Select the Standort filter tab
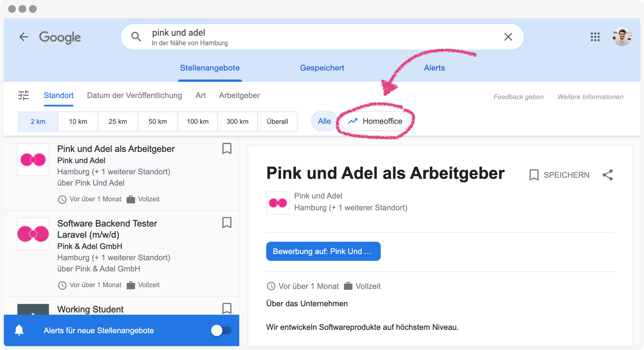The width and height of the screenshot is (644, 350). coord(59,95)
